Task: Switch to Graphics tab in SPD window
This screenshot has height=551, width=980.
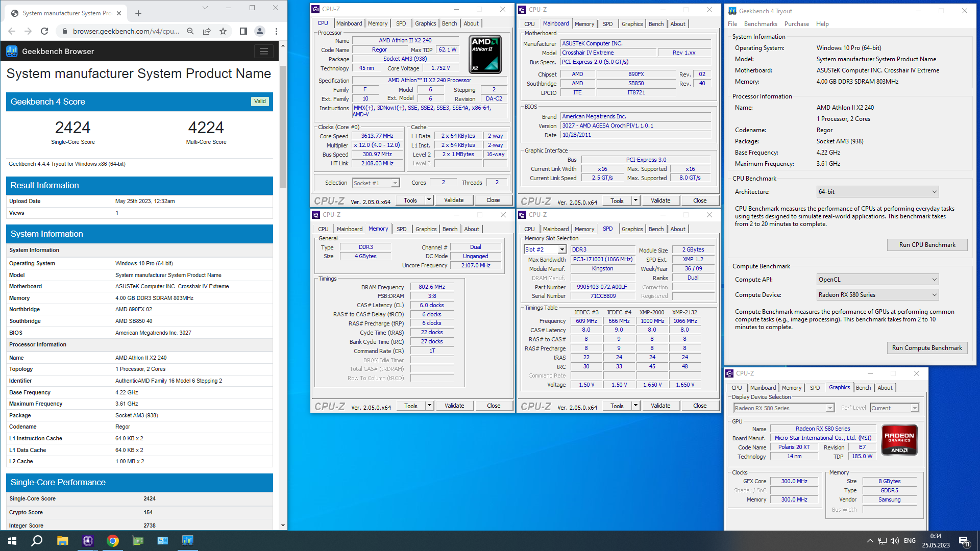Action: pyautogui.click(x=632, y=229)
